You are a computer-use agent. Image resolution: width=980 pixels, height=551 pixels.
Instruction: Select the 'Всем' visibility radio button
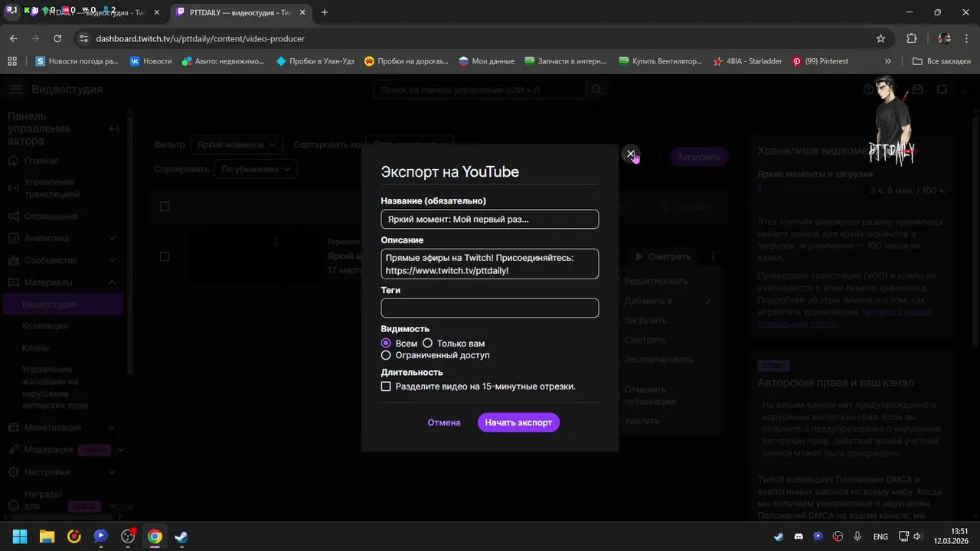point(386,344)
